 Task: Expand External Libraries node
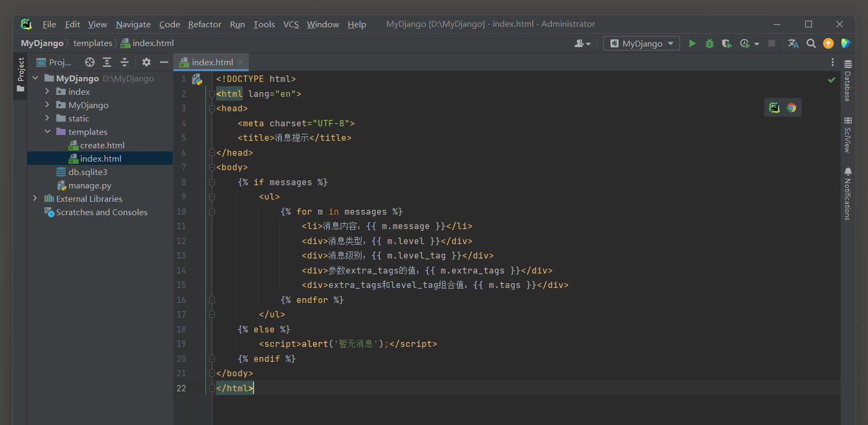[35, 199]
